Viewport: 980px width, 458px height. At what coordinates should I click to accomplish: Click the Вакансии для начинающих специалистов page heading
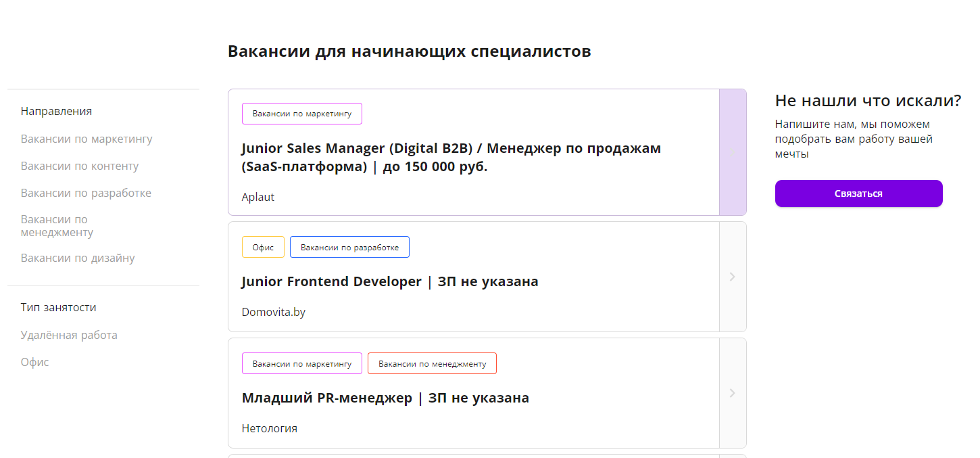pyautogui.click(x=410, y=51)
